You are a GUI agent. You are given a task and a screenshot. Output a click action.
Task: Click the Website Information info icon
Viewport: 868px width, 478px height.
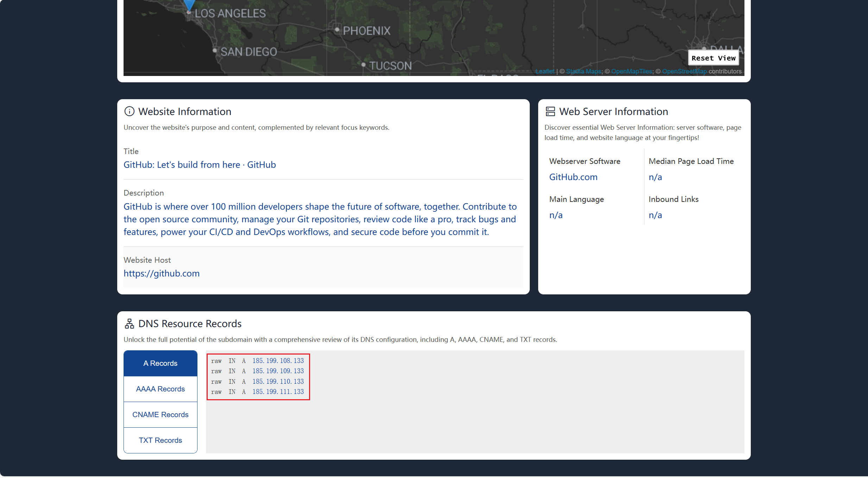129,111
